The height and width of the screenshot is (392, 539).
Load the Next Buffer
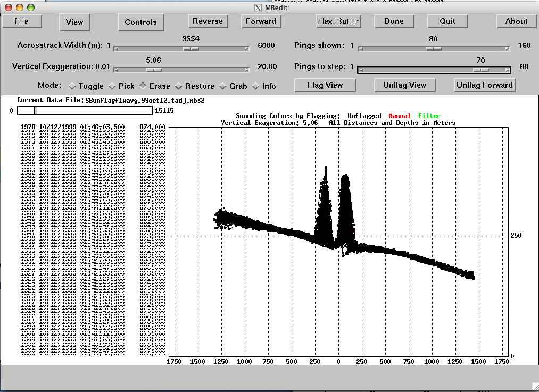(338, 21)
